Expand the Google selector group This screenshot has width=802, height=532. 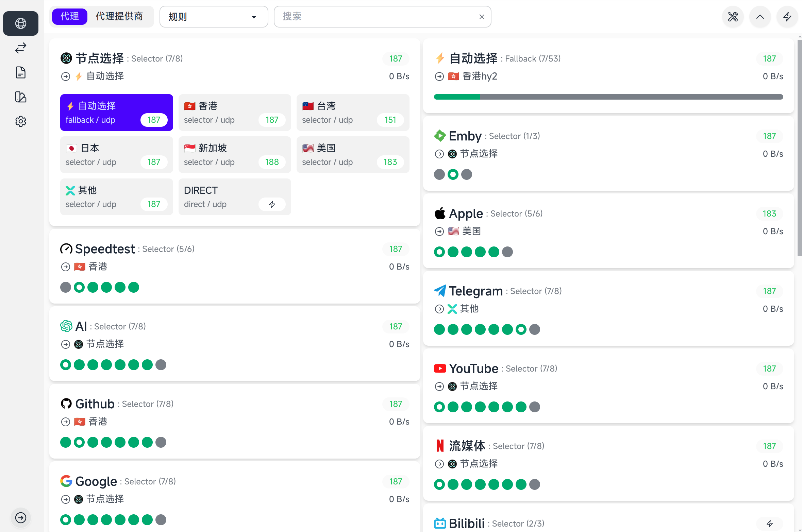(x=235, y=497)
